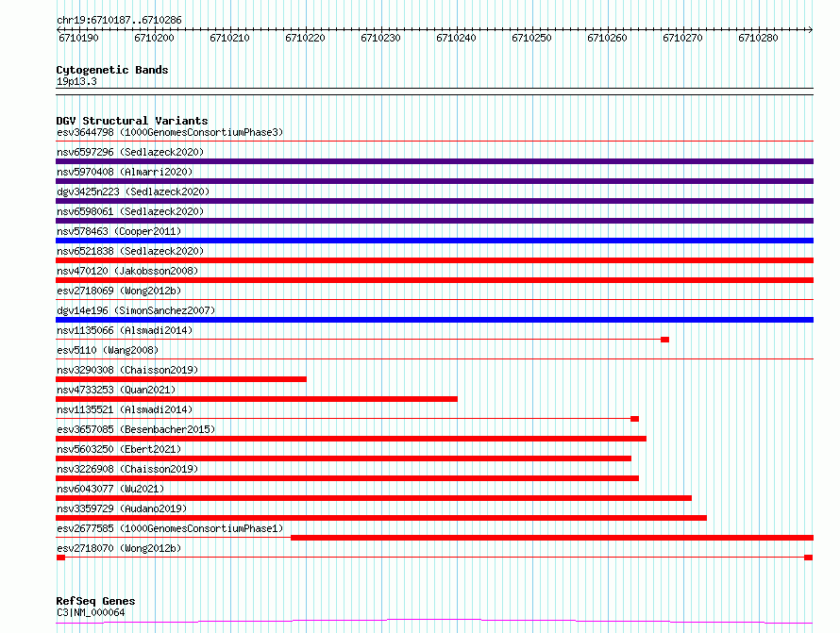Select the dgv14e196 SimonSanchez2007 blue bar

[434, 320]
